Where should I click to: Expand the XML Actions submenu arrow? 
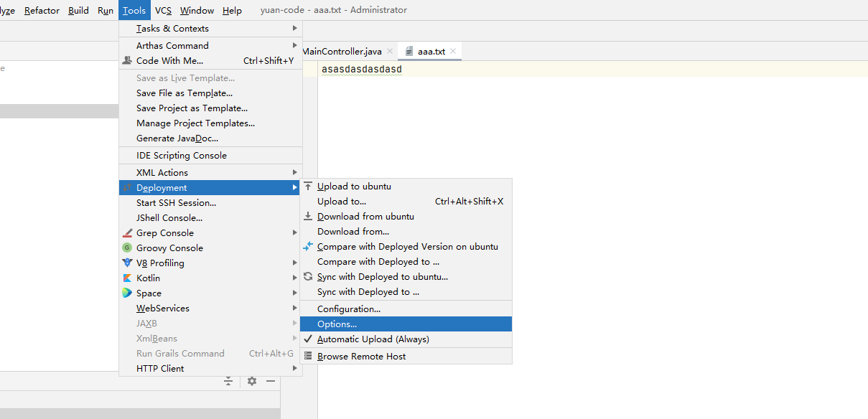[294, 172]
